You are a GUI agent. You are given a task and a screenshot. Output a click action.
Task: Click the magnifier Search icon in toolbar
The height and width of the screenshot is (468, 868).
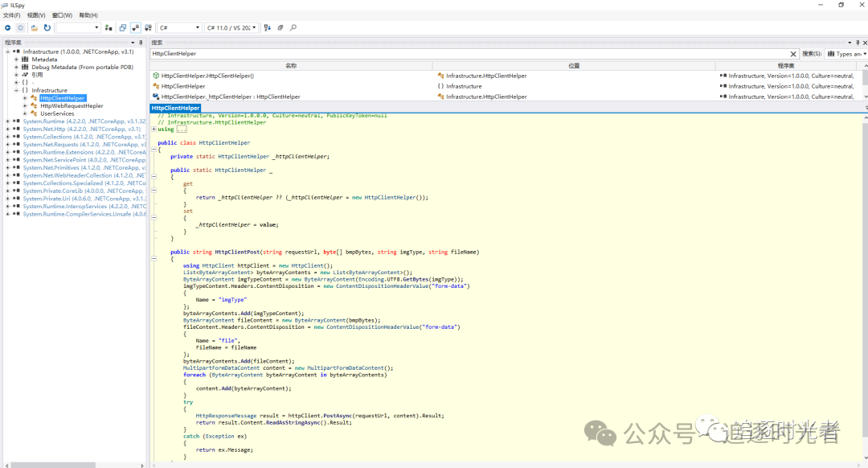pos(293,28)
